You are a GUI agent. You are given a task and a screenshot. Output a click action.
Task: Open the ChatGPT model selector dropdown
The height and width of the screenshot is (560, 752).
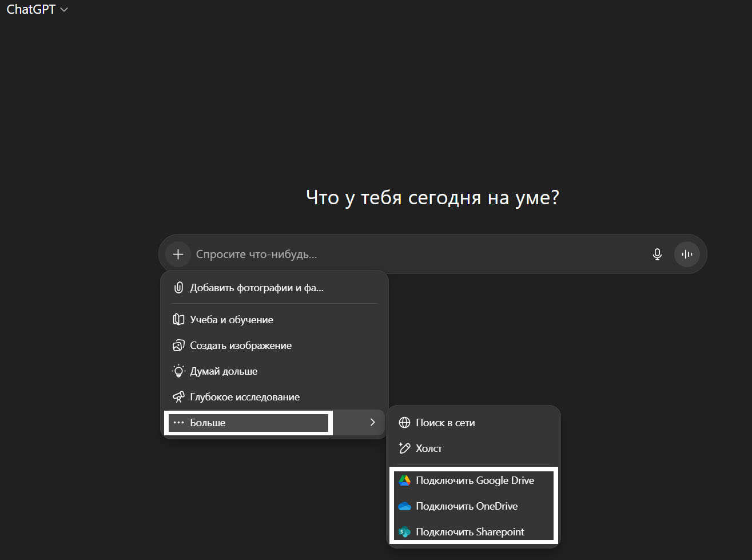(x=37, y=10)
